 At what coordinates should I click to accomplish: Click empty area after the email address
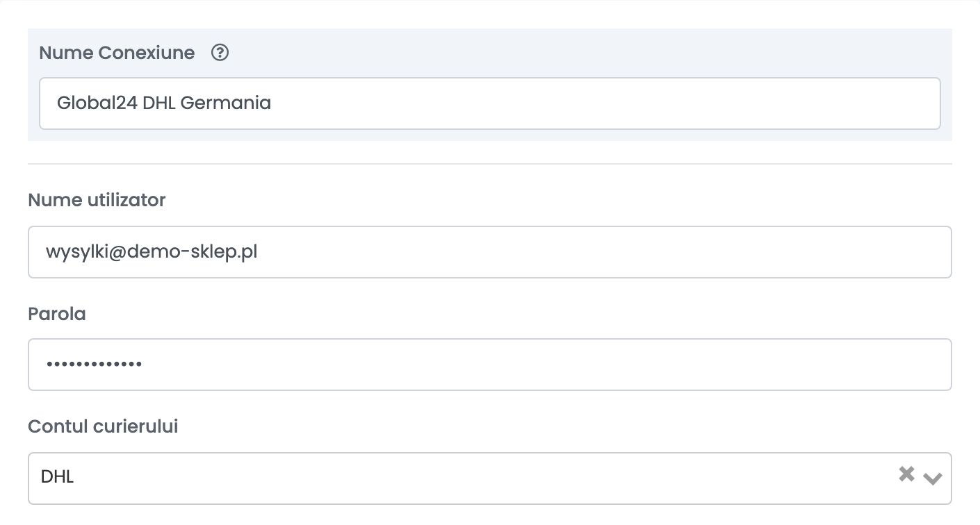click(598, 252)
